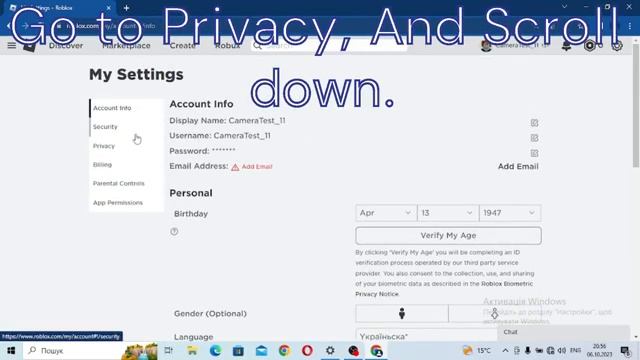This screenshot has width=640, height=360.
Task: Open the volume control in system tray
Action: pos(562,351)
